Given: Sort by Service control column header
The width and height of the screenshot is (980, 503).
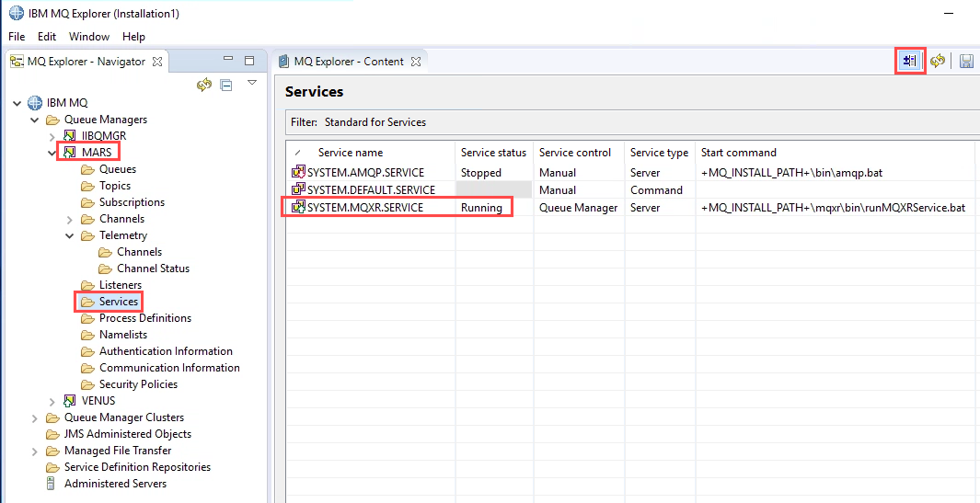Looking at the screenshot, I should point(575,153).
